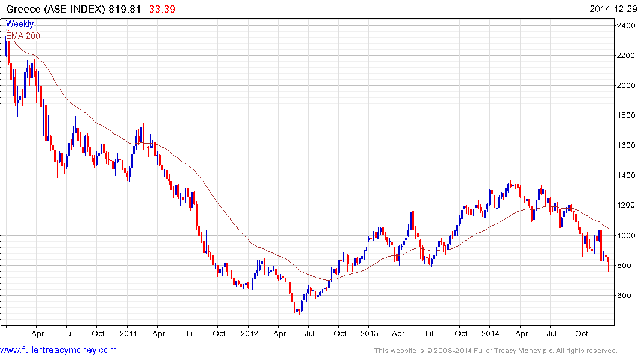The width and height of the screenshot is (644, 359).
Task: Click the 800 price axis label
Action: click(x=624, y=266)
